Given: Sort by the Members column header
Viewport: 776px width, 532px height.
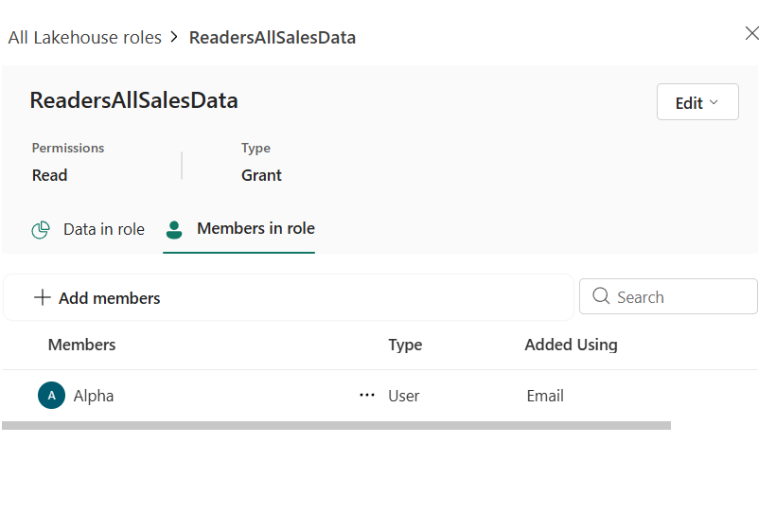Looking at the screenshot, I should click(81, 345).
